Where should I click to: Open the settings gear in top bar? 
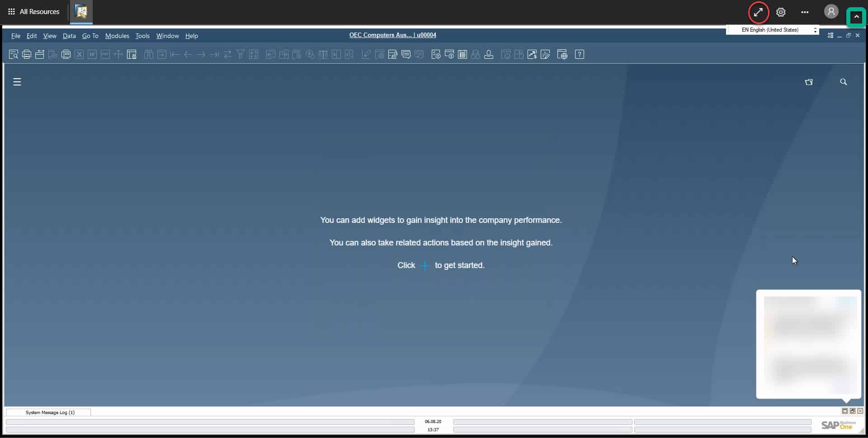(x=781, y=12)
